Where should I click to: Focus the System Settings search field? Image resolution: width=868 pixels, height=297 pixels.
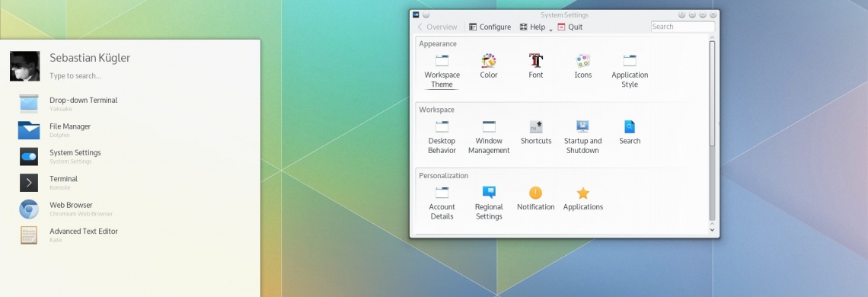coord(682,27)
